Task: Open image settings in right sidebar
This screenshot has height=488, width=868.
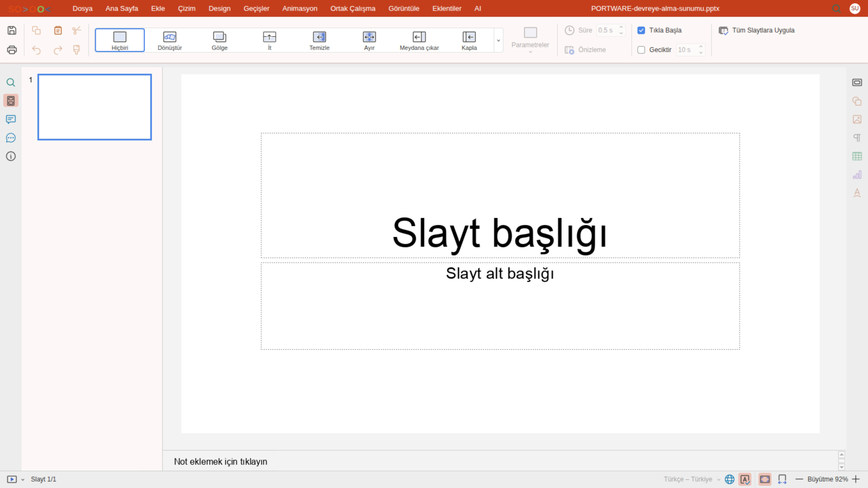Action: tap(857, 119)
